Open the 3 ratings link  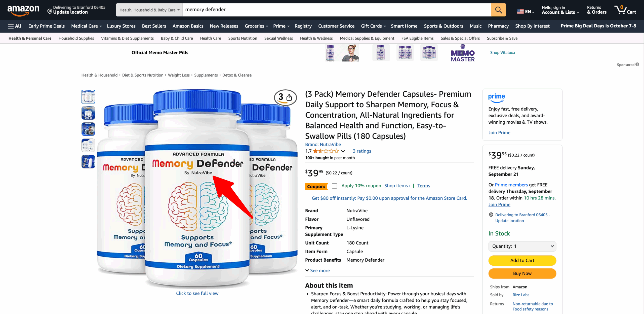point(362,151)
